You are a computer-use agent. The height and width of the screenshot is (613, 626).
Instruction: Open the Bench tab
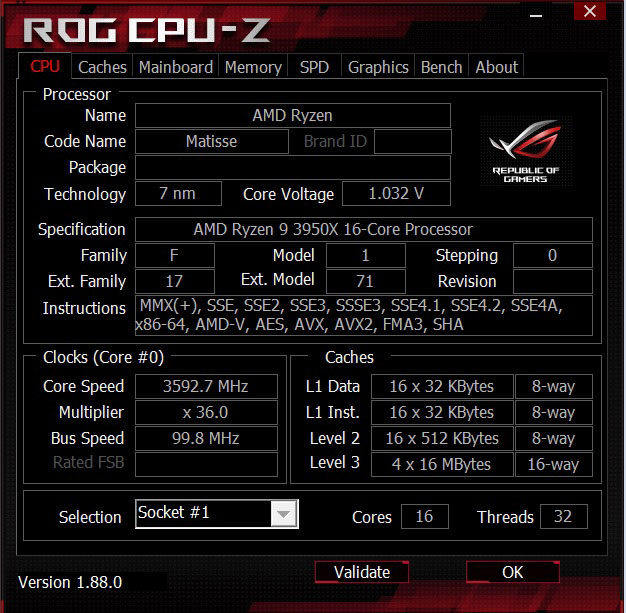(x=441, y=67)
